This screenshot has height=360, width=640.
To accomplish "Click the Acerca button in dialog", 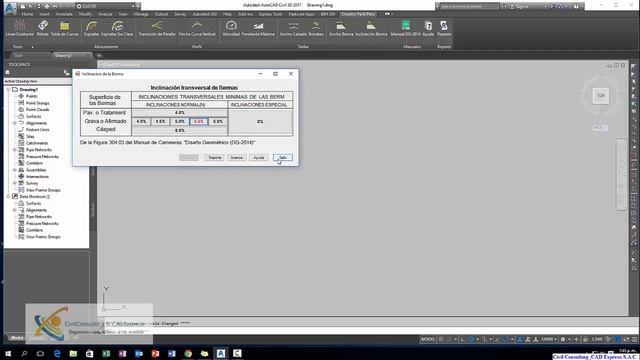I will pyautogui.click(x=236, y=158).
